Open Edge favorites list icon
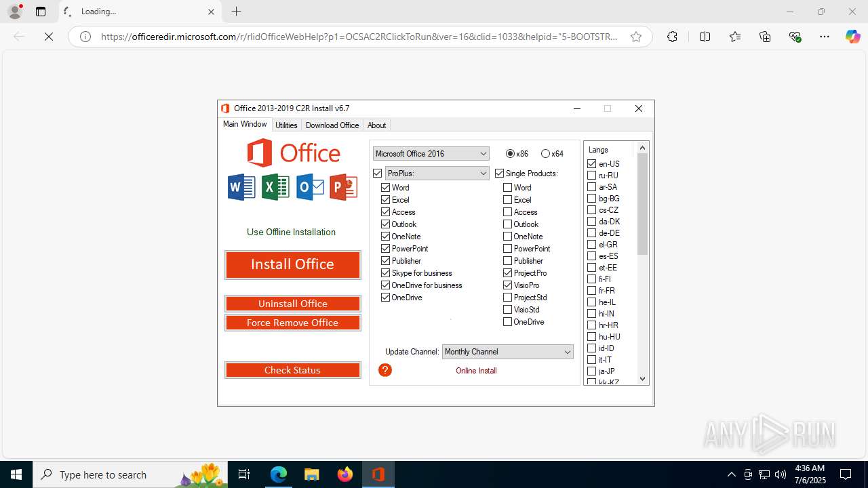 point(735,37)
